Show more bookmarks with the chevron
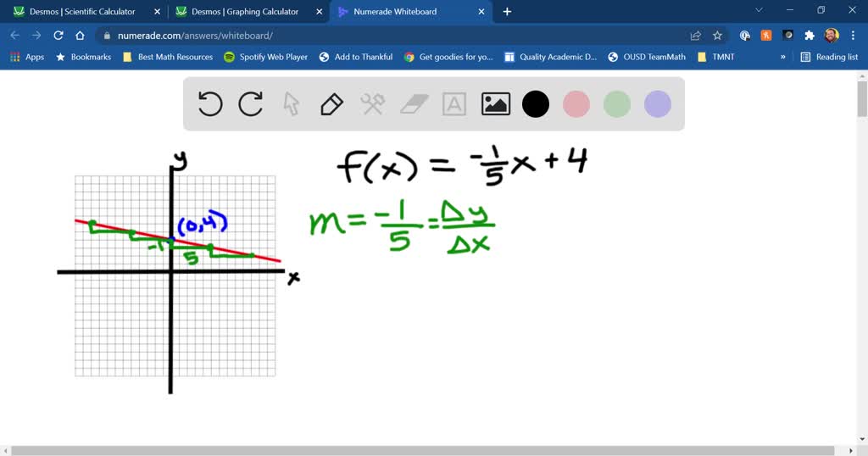 (x=782, y=57)
